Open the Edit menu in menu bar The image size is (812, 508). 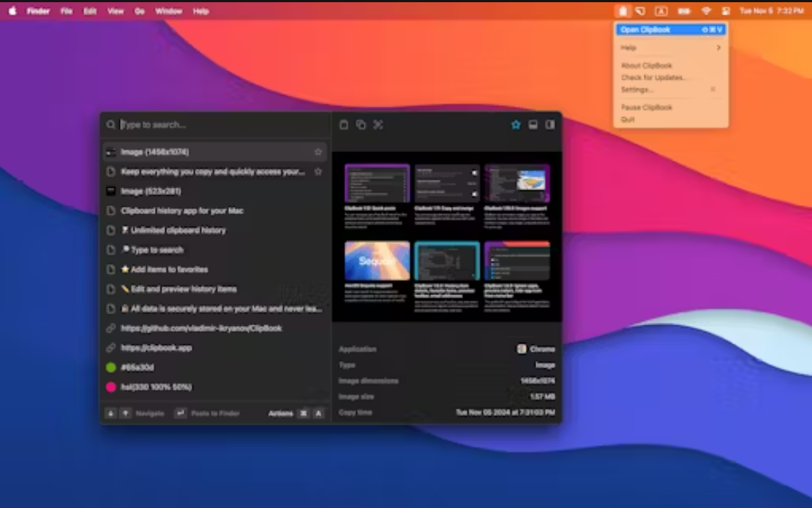pos(90,11)
